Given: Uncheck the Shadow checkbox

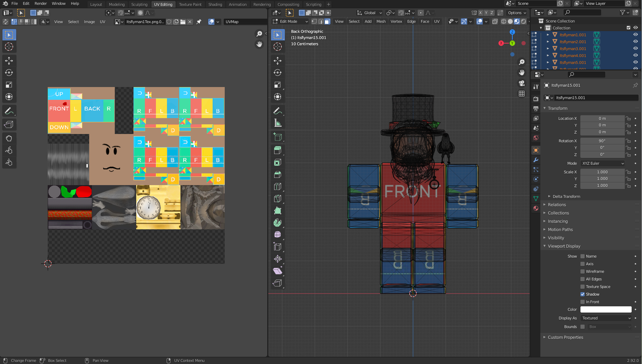Looking at the screenshot, I should tap(583, 294).
